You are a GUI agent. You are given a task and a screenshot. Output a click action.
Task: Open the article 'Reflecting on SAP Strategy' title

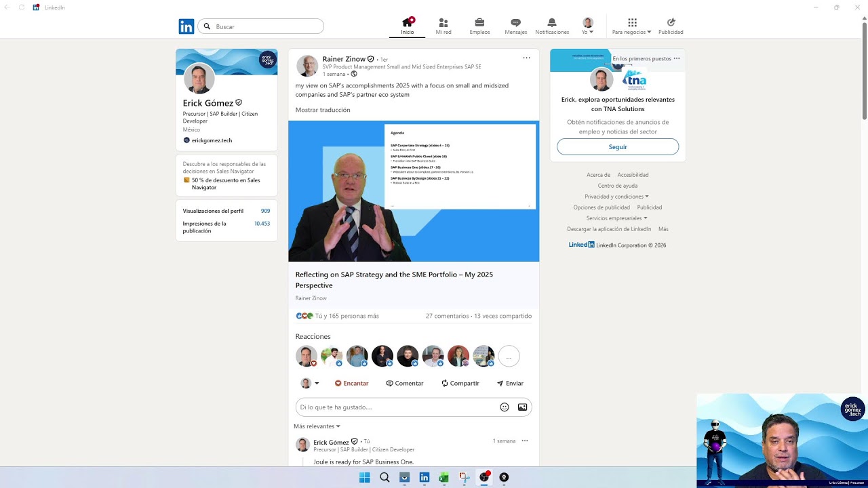(x=394, y=280)
